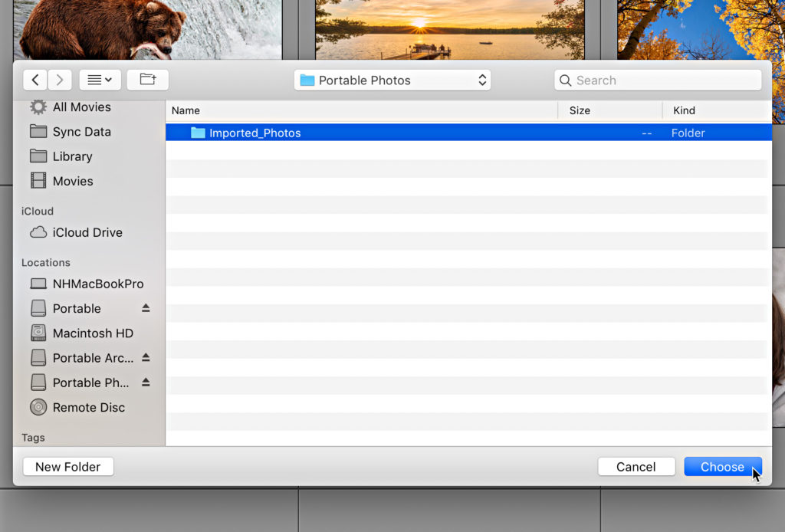Click the New Folder button
Viewport: 785px width, 532px height.
click(68, 467)
